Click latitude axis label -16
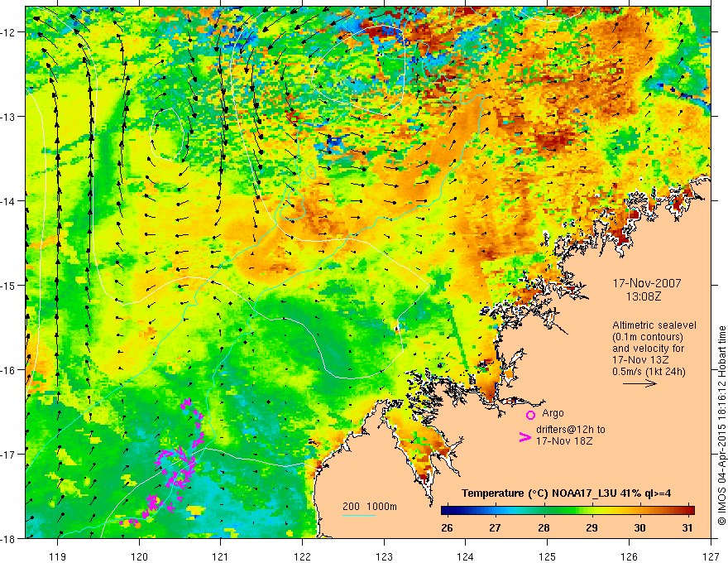 tap(9, 370)
